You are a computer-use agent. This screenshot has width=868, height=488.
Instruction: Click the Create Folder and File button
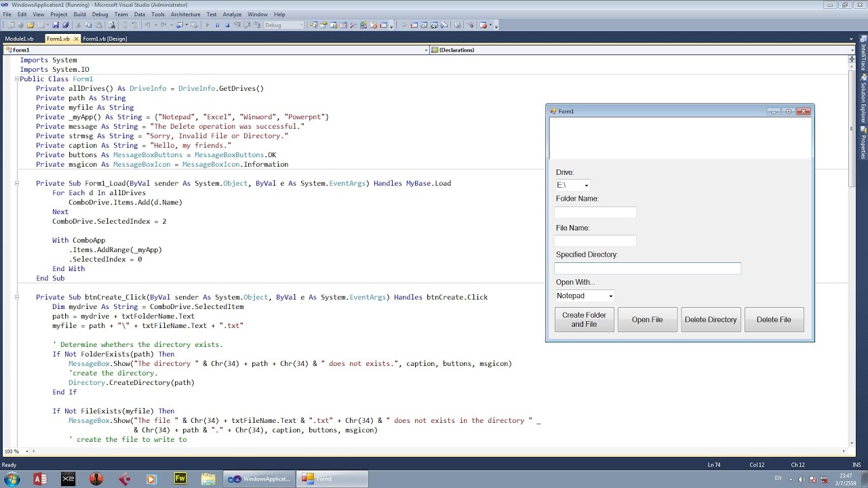(584, 320)
